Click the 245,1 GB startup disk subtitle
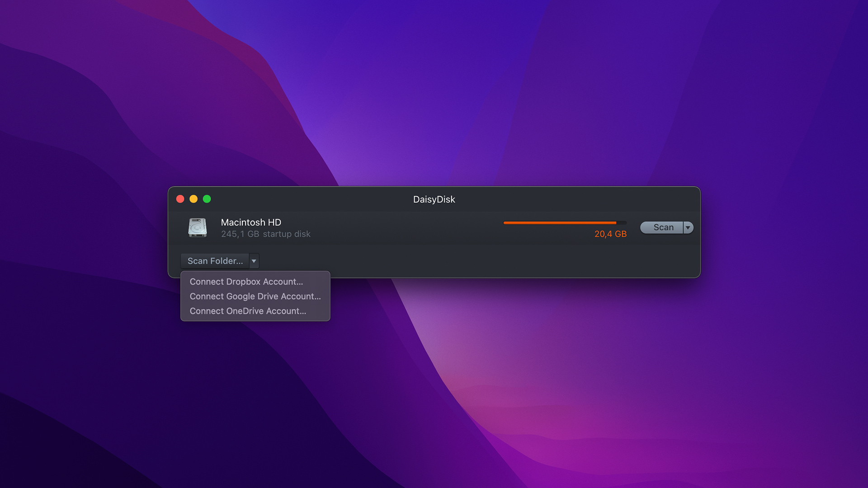Viewport: 868px width, 488px height. coord(265,234)
